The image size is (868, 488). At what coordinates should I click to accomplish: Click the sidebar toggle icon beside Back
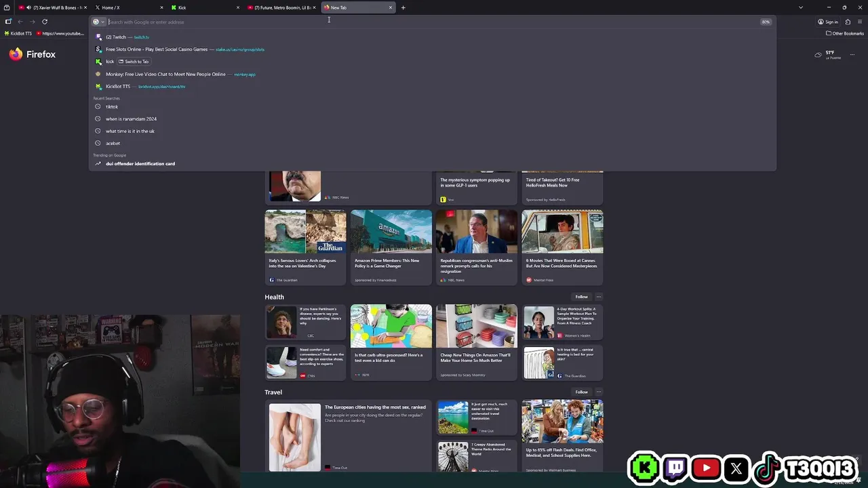8,22
